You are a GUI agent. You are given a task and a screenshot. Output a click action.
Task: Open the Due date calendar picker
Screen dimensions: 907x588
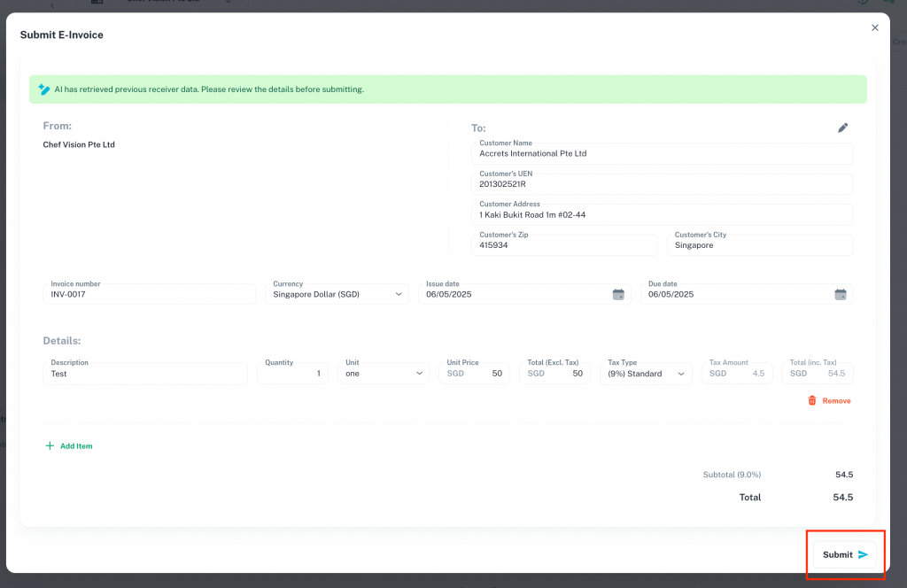click(x=841, y=294)
